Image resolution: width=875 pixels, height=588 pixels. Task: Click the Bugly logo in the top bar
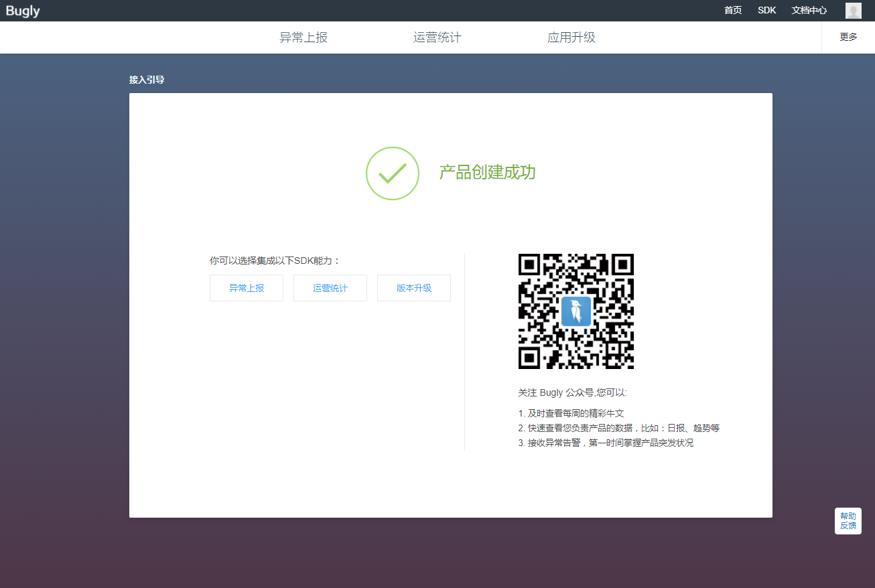point(22,10)
